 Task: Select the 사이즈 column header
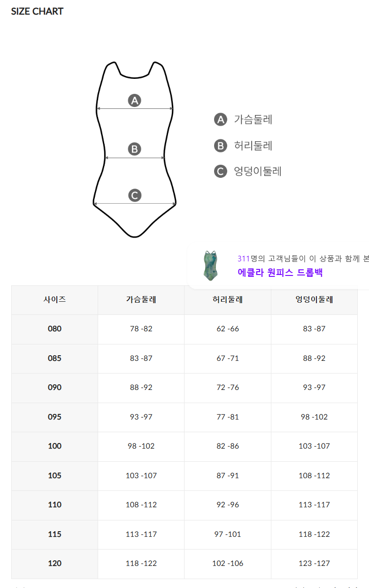[x=54, y=299]
